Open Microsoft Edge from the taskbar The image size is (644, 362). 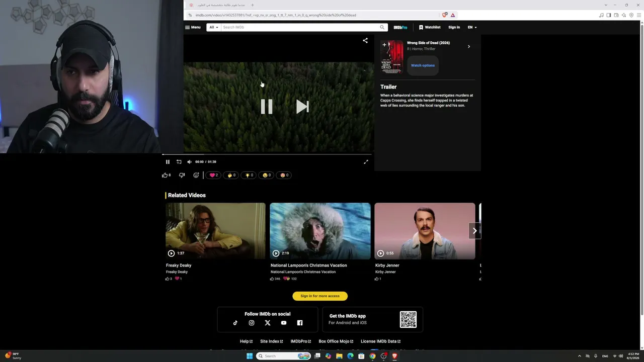[350, 356]
